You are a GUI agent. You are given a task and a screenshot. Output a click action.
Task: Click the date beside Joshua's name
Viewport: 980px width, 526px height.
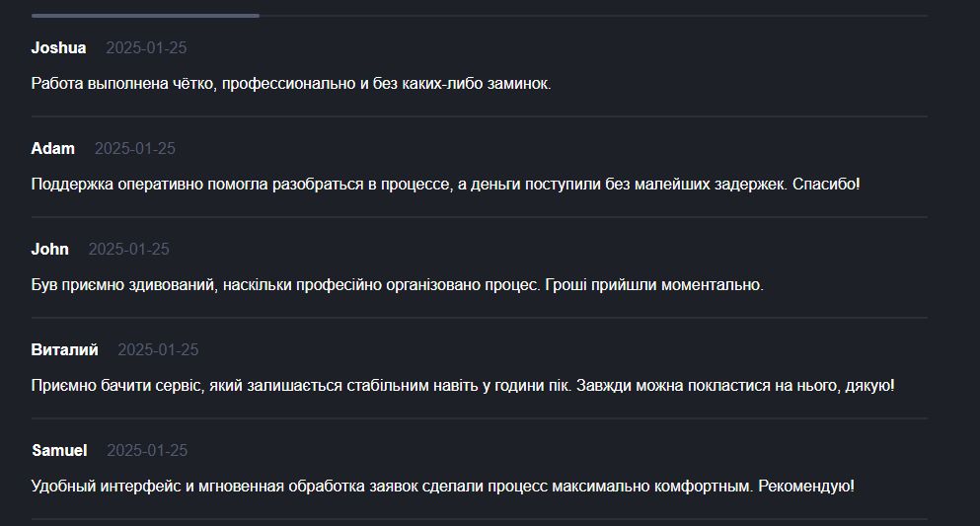[x=146, y=48]
